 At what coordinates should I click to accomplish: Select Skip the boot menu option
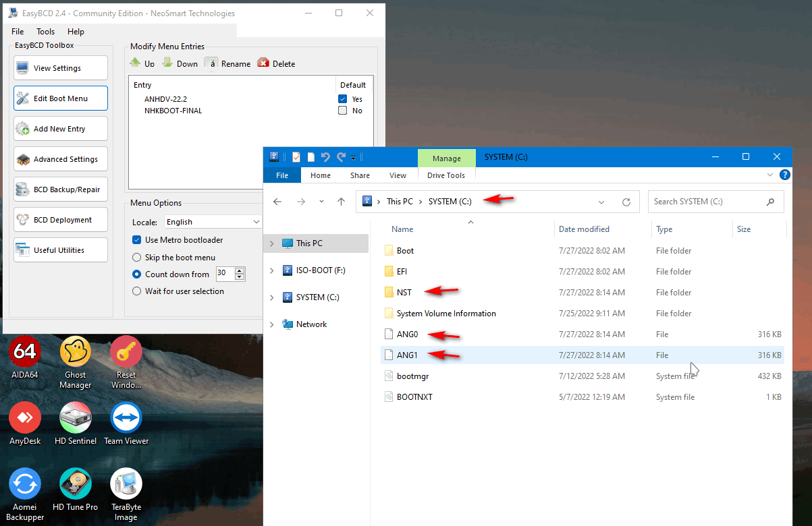[137, 258]
